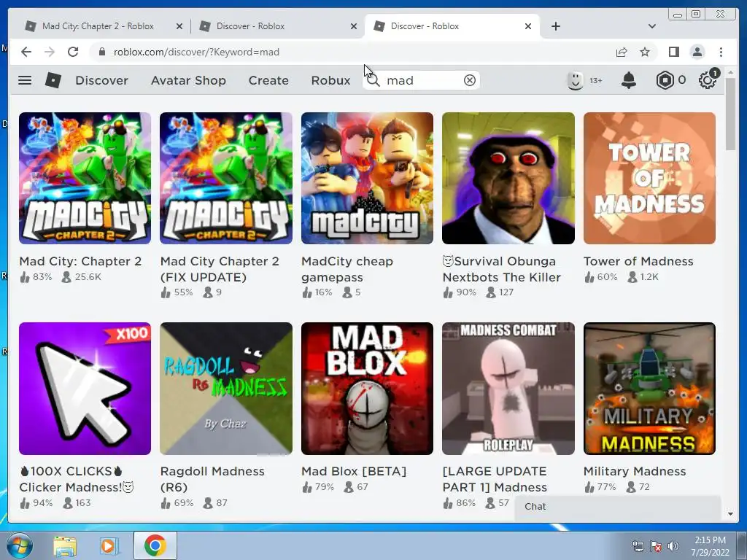Open the Create menu item
The height and width of the screenshot is (560, 747).
pos(268,80)
